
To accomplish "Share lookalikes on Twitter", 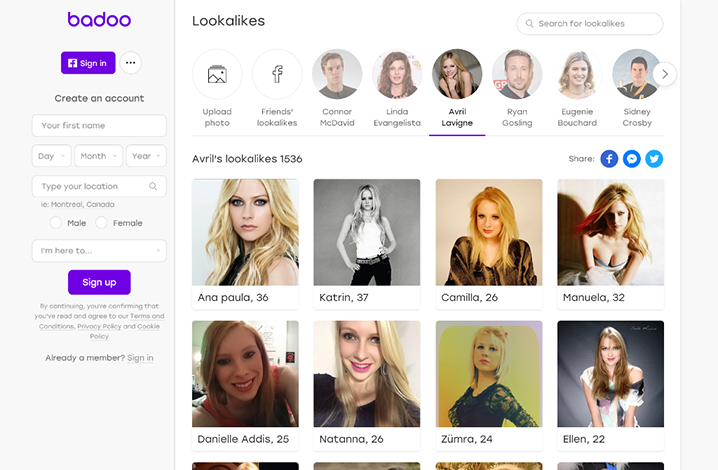I will tap(654, 158).
